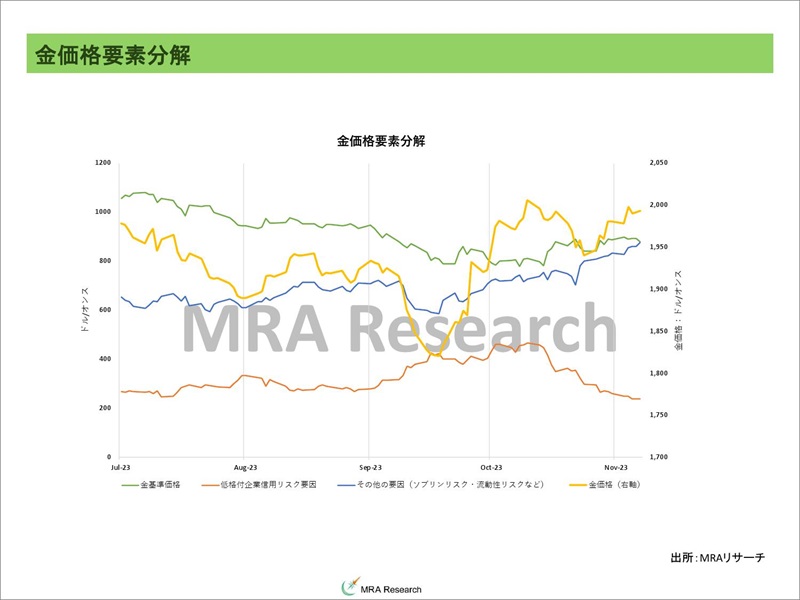This screenshot has width=800, height=600.
Task: Click the 1,900 right axis value
Action: tap(659, 289)
